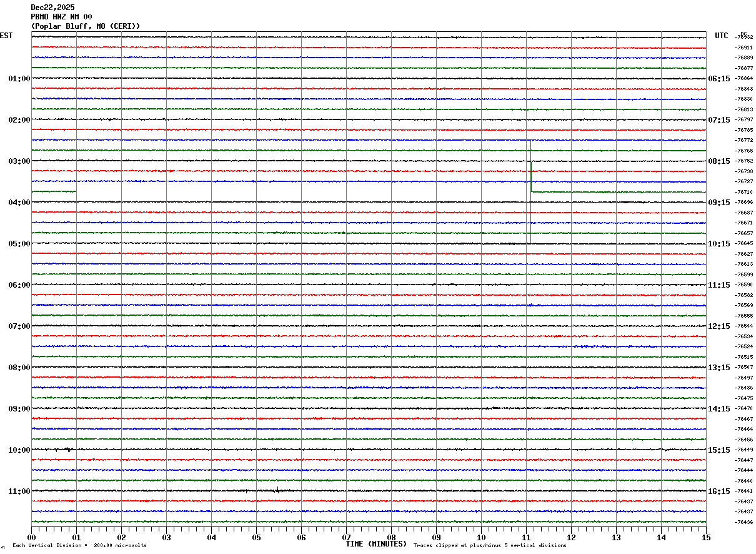The width and height of the screenshot is (756, 554).
Task: Click the 08:15 UTC time label
Action: point(719,161)
